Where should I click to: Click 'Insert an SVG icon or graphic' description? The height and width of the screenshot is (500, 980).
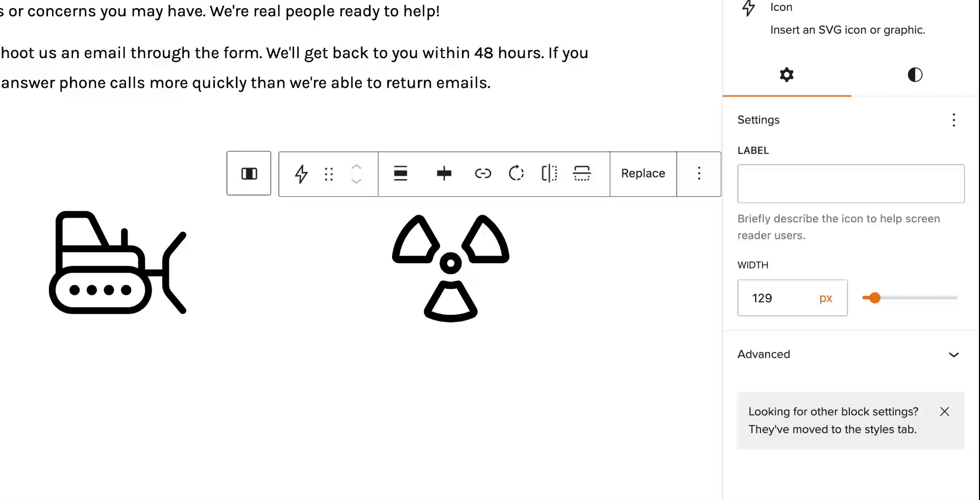pyautogui.click(x=847, y=30)
